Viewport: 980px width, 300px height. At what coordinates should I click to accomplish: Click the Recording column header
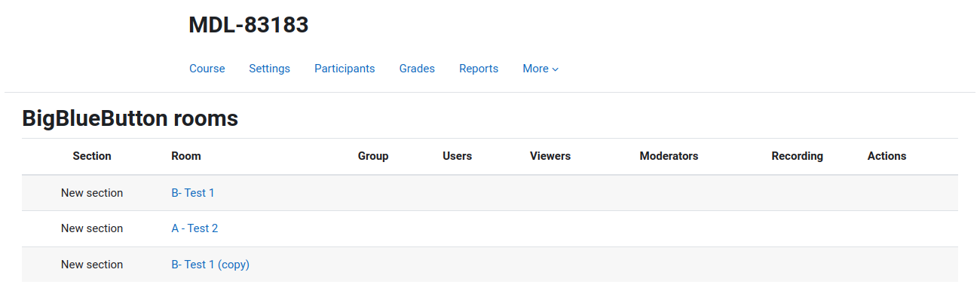pos(797,156)
